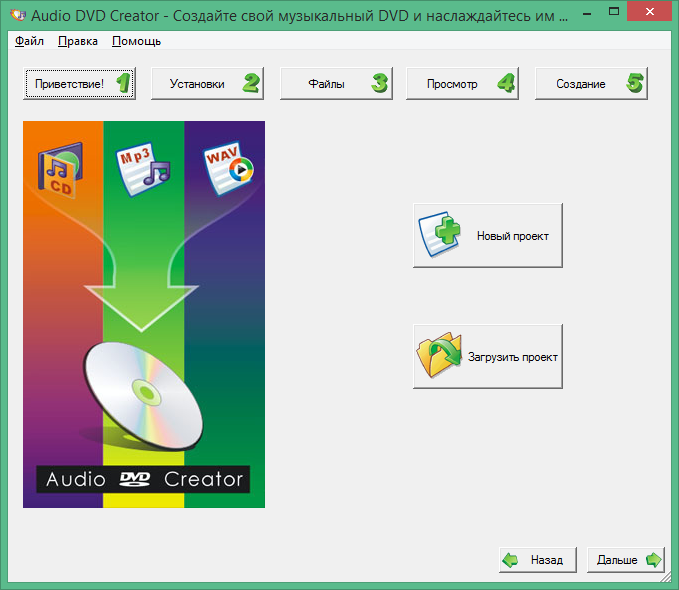Switch to the Файлы step 3
The width and height of the screenshot is (679, 590).
pos(336,83)
